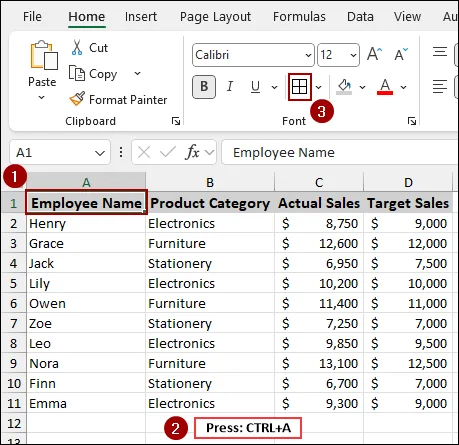The height and width of the screenshot is (445, 459).
Task: Click the Cut button label
Action: pos(98,48)
